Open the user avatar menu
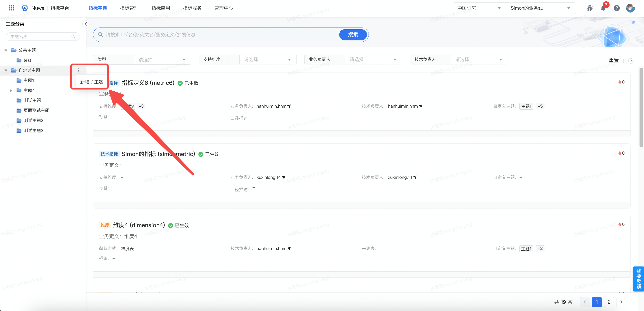The image size is (644, 311). 630,8
